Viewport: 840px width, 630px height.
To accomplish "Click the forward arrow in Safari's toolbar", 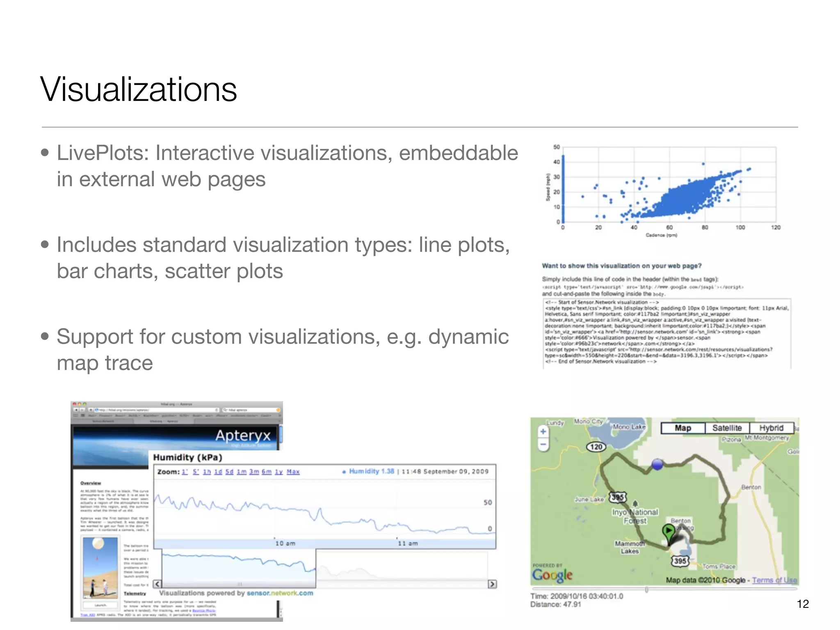I will [82, 410].
